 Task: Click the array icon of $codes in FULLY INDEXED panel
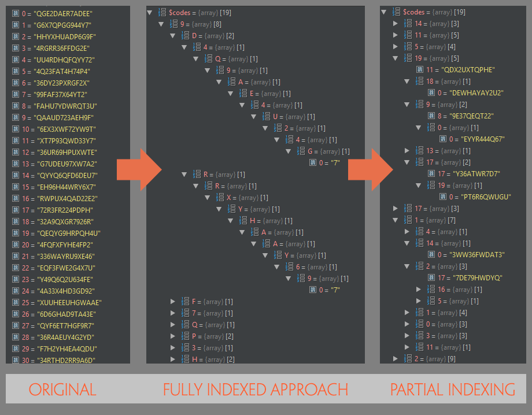pyautogui.click(x=162, y=13)
